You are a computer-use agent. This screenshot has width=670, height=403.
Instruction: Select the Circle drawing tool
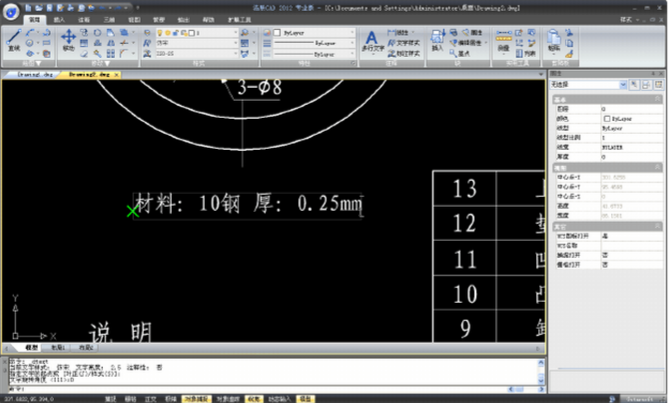tap(29, 43)
